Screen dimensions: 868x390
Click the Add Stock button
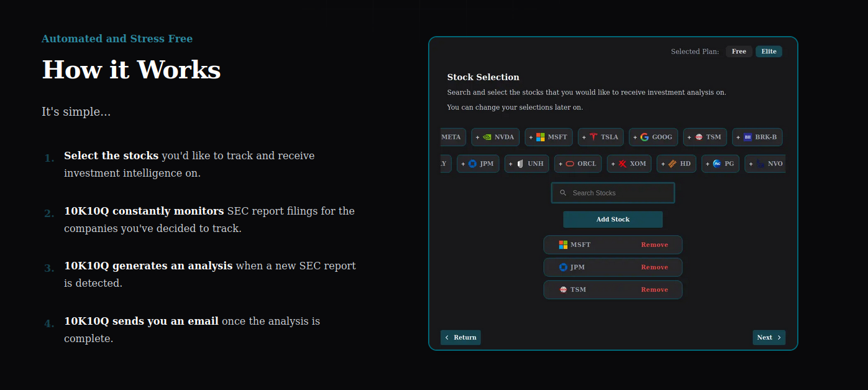(x=613, y=220)
